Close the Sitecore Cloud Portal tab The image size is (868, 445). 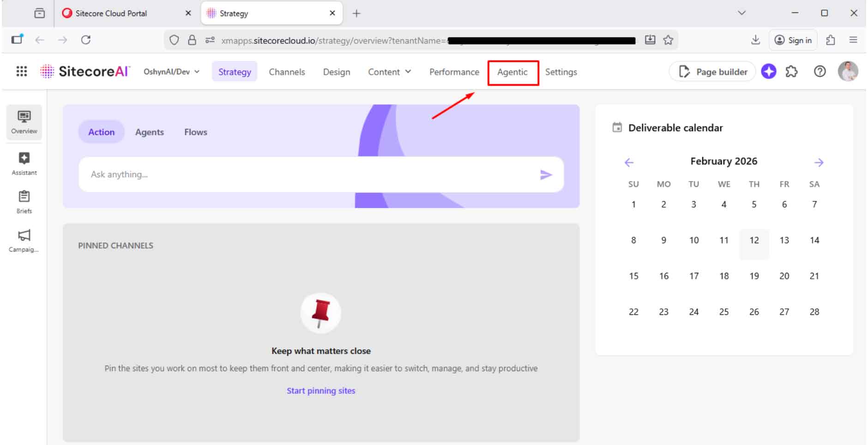coord(188,13)
